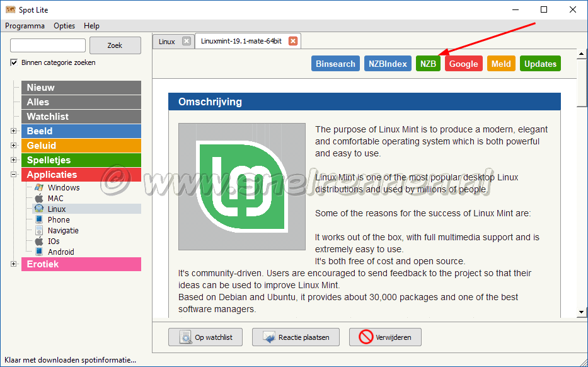Click the Android category icon
The height and width of the screenshot is (367, 588).
tap(39, 252)
